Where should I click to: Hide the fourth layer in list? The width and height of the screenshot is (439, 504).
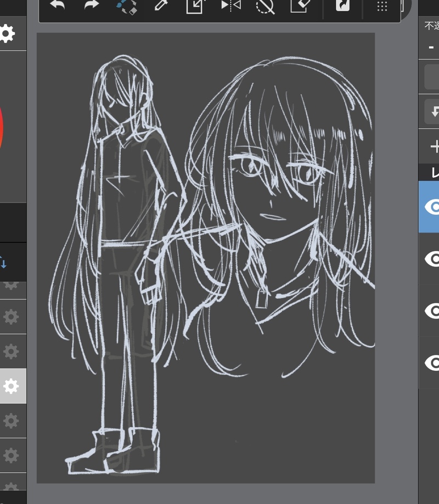coord(432,363)
